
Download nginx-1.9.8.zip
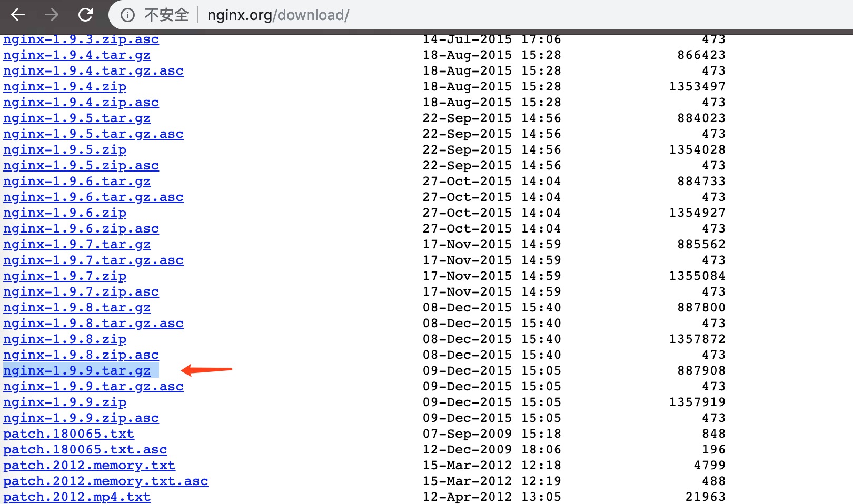pyautogui.click(x=65, y=339)
